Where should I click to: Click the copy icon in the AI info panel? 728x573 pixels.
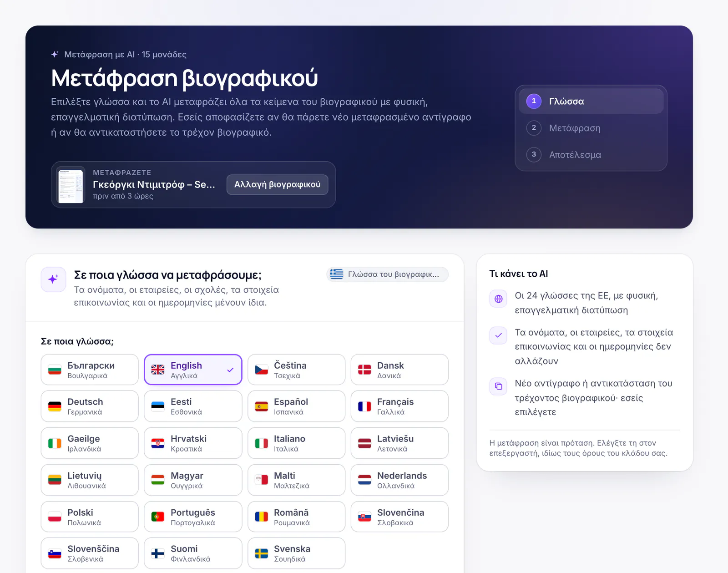coord(498,386)
